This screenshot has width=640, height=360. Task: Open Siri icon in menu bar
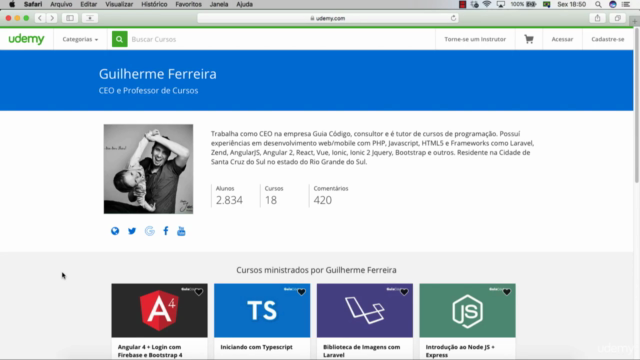click(613, 4)
